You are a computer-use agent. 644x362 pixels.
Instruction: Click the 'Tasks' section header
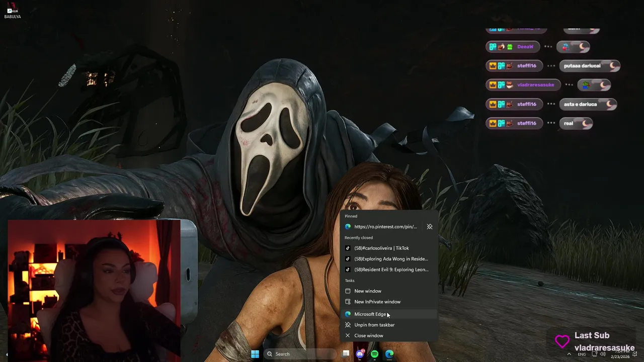(349, 281)
